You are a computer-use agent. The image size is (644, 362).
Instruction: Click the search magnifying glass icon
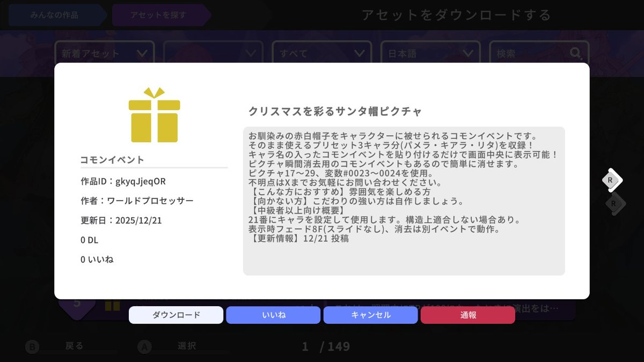[576, 53]
